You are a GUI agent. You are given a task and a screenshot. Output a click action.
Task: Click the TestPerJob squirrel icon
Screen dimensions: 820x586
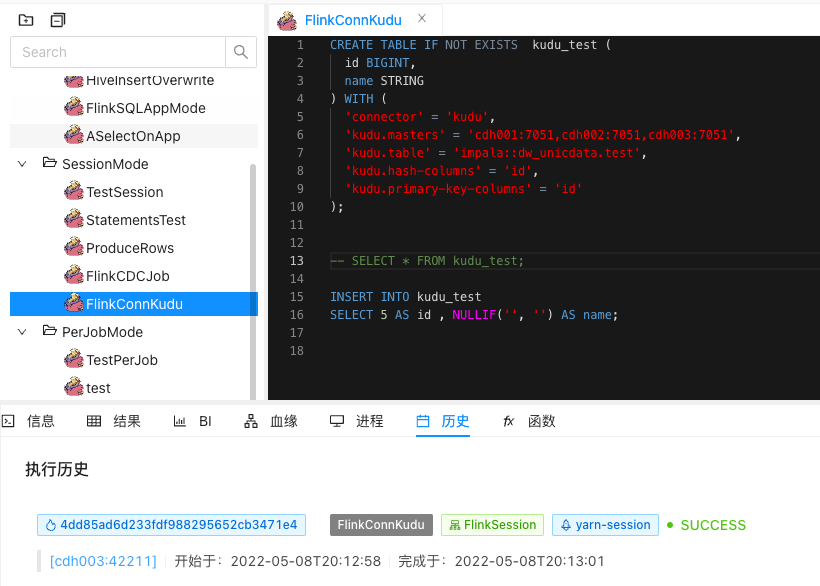tap(74, 360)
